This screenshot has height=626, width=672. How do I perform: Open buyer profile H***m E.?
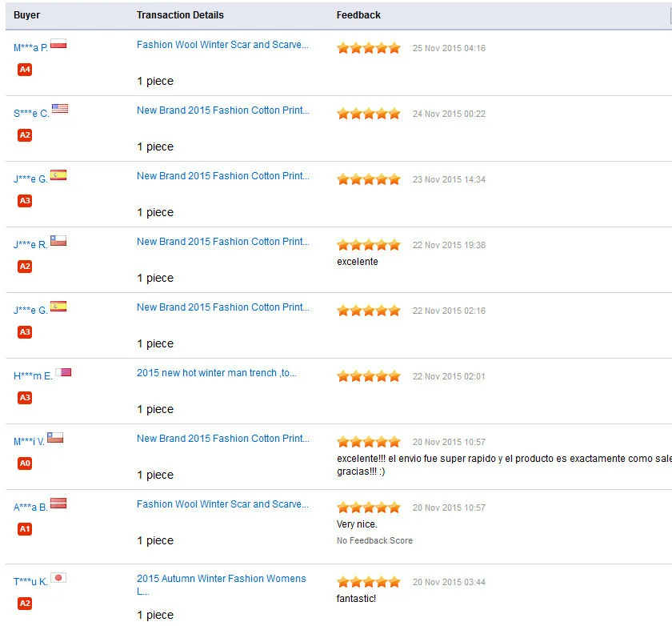point(33,376)
